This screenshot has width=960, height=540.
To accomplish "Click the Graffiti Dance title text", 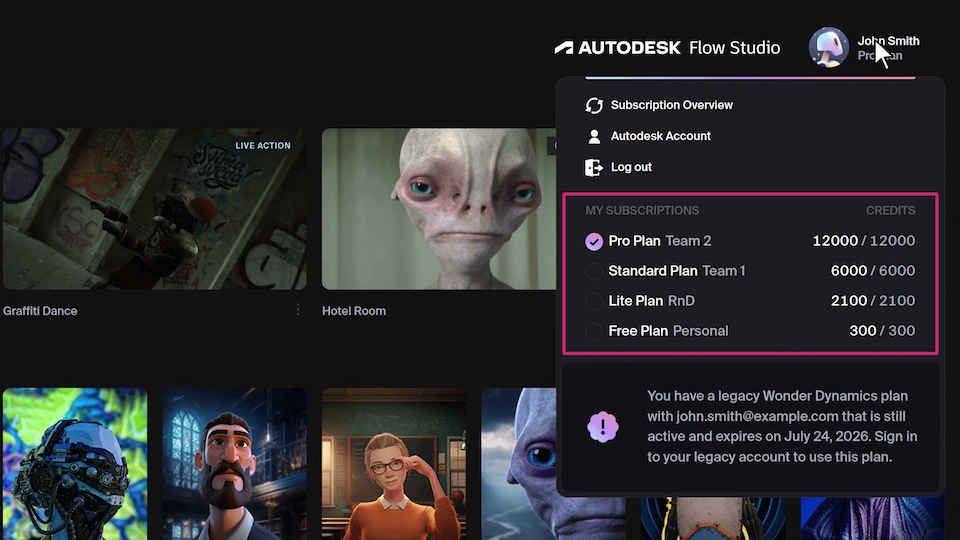I will tap(40, 311).
